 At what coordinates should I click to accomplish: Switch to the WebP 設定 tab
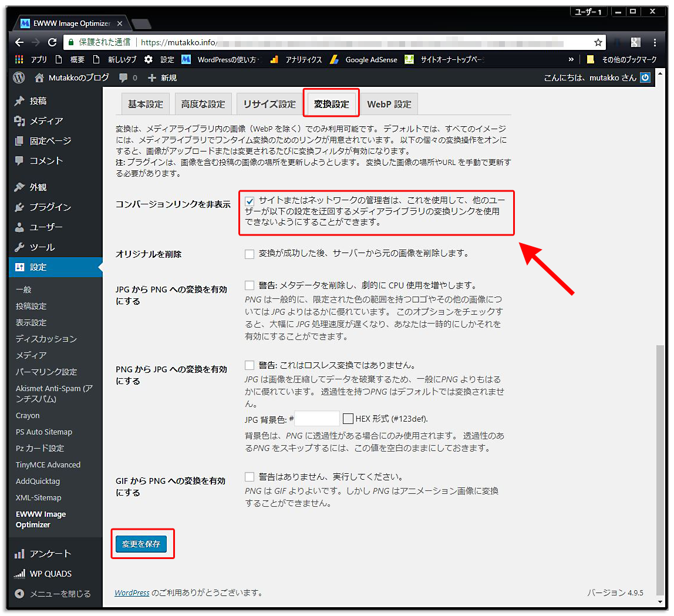coord(389,103)
